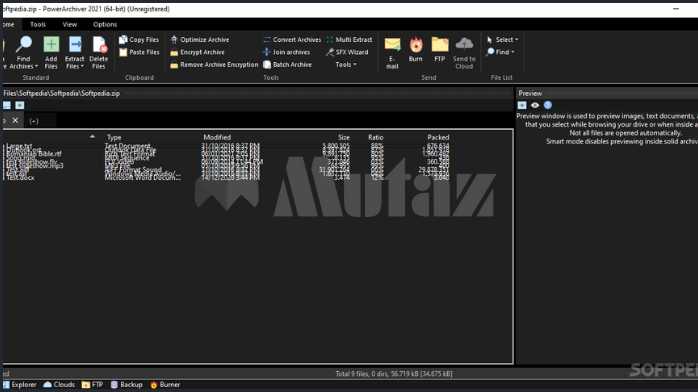
Task: Switch to Burner mode
Action: coord(165,384)
